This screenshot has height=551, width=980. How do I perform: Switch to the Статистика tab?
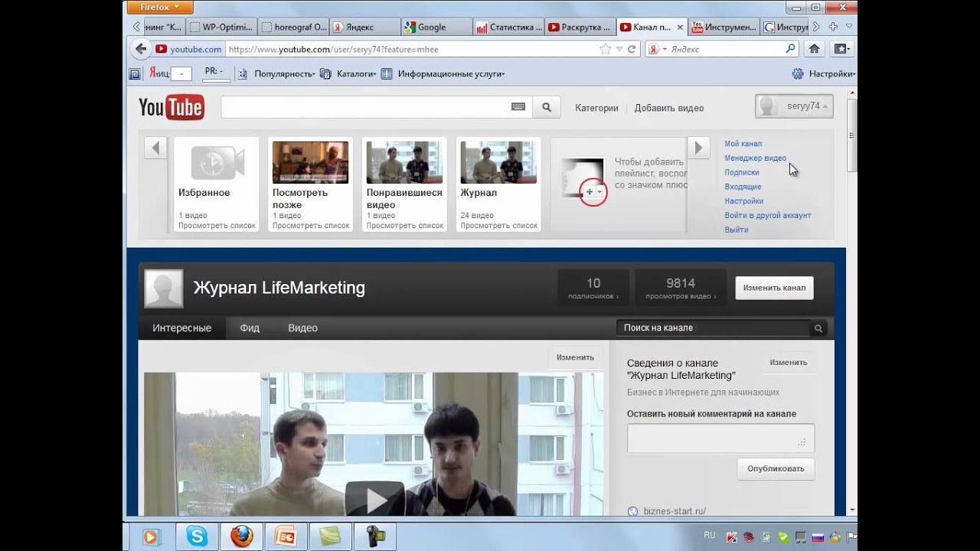(x=508, y=27)
